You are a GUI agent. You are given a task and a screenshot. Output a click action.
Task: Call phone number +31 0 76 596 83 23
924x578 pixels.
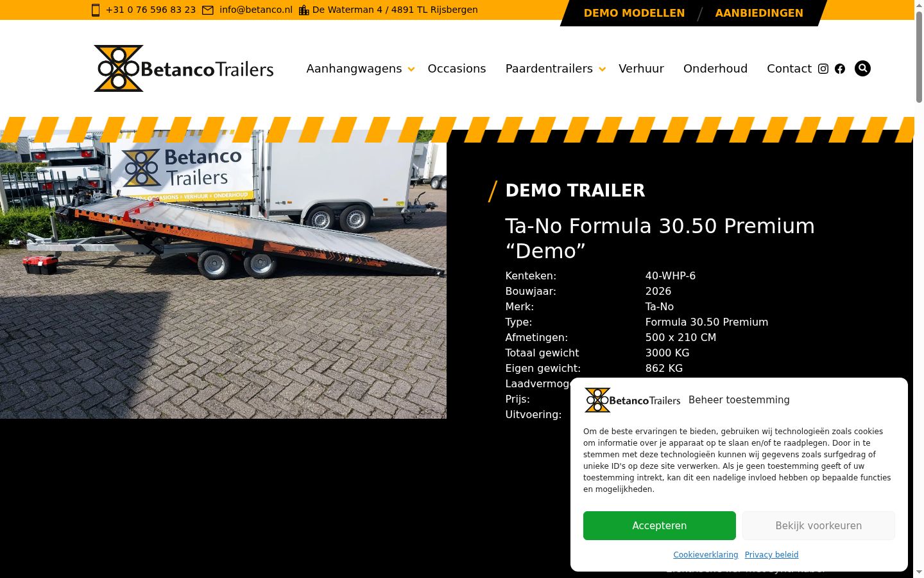tap(151, 10)
